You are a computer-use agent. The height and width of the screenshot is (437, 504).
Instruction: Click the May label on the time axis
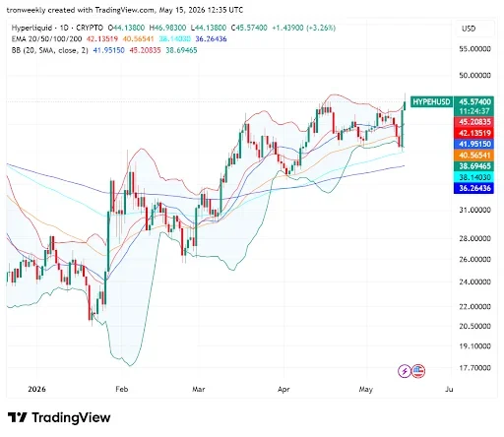[x=366, y=390]
